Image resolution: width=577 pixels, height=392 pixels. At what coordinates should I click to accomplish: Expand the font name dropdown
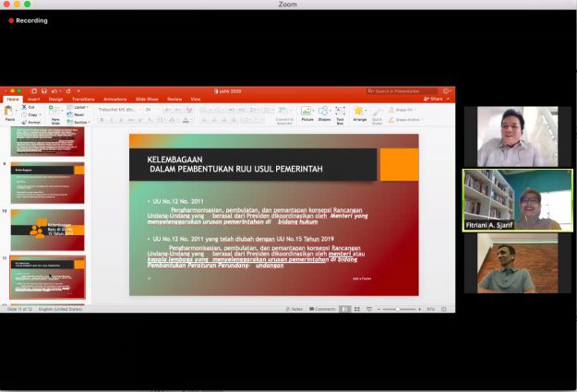[x=138, y=109]
